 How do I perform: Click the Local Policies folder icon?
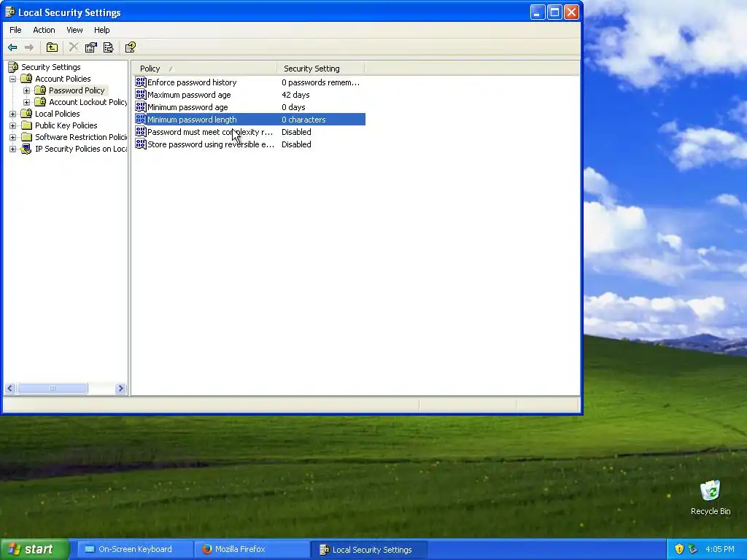(27, 113)
